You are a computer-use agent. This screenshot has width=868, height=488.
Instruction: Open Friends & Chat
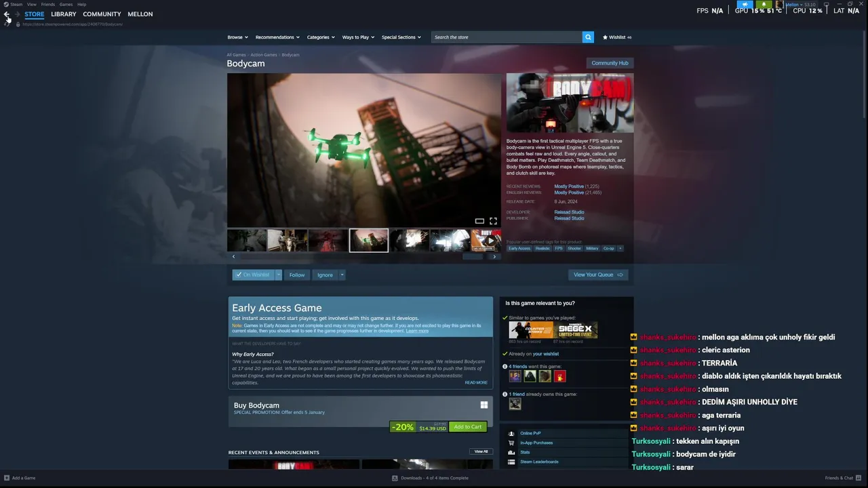click(x=844, y=478)
